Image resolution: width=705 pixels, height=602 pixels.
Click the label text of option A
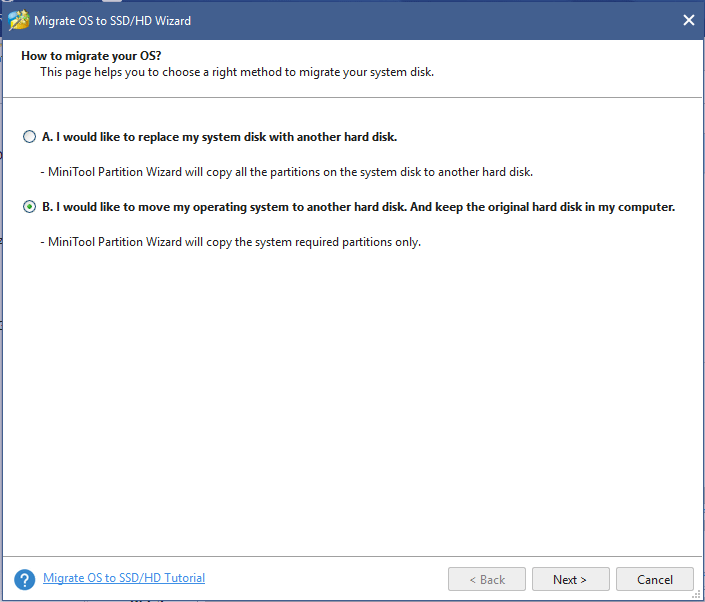click(x=219, y=137)
